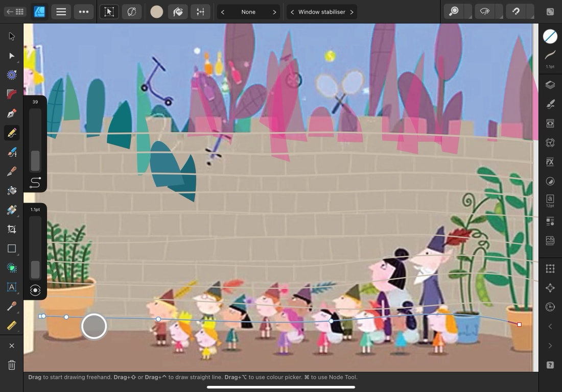
Task: Open the Brushes studio
Action: [550, 104]
